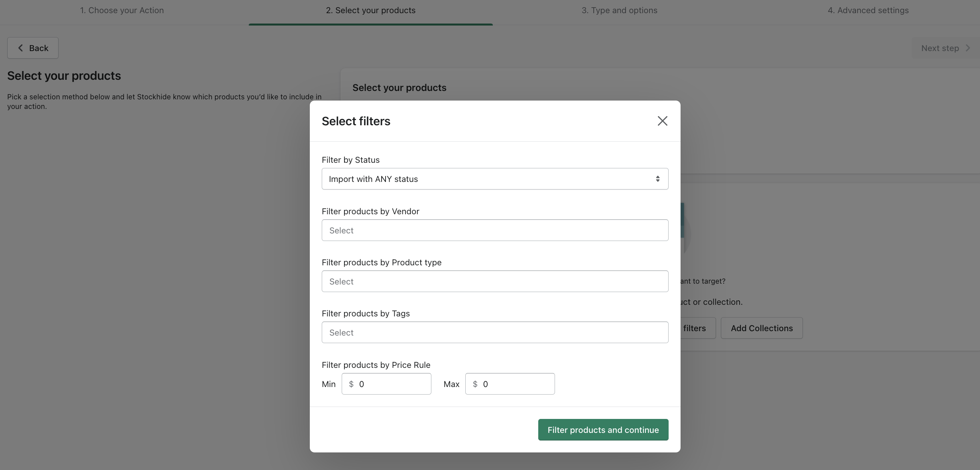Viewport: 980px width, 470px height.
Task: Switch to Type and options tab
Action: 619,10
